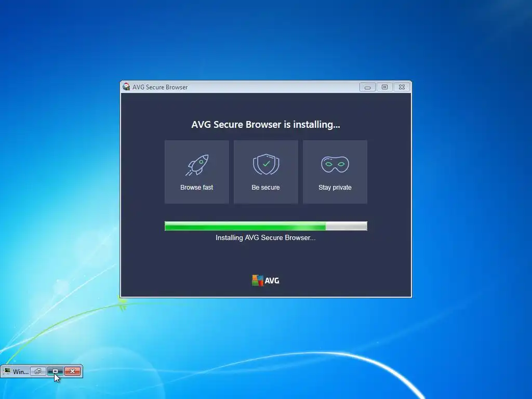
Task: Maximize the AVG Secure Browser installer window
Action: point(384,87)
